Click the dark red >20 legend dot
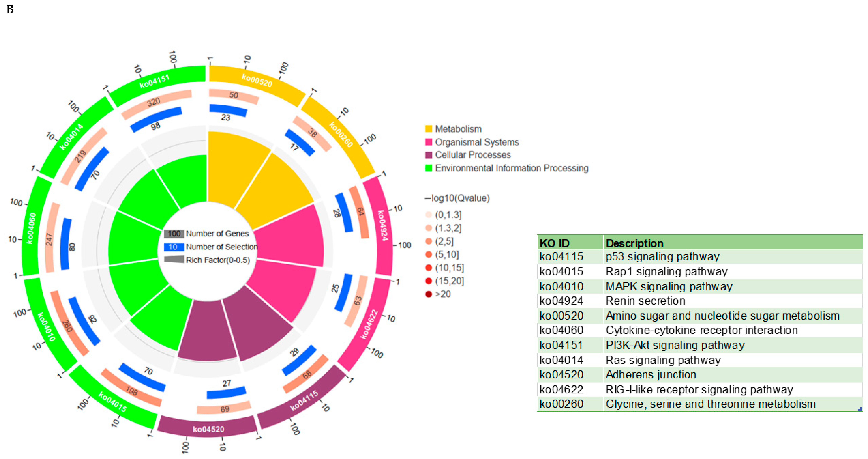The width and height of the screenshot is (868, 459). [429, 294]
